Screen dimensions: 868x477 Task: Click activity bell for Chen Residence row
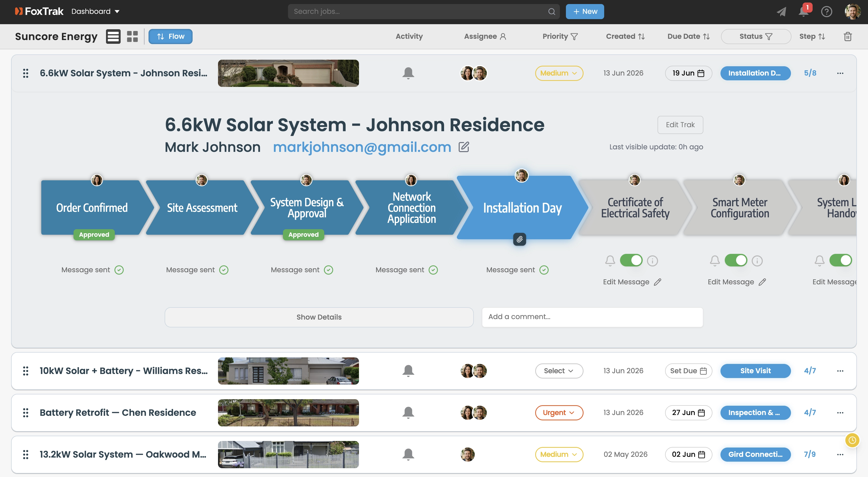pos(408,413)
